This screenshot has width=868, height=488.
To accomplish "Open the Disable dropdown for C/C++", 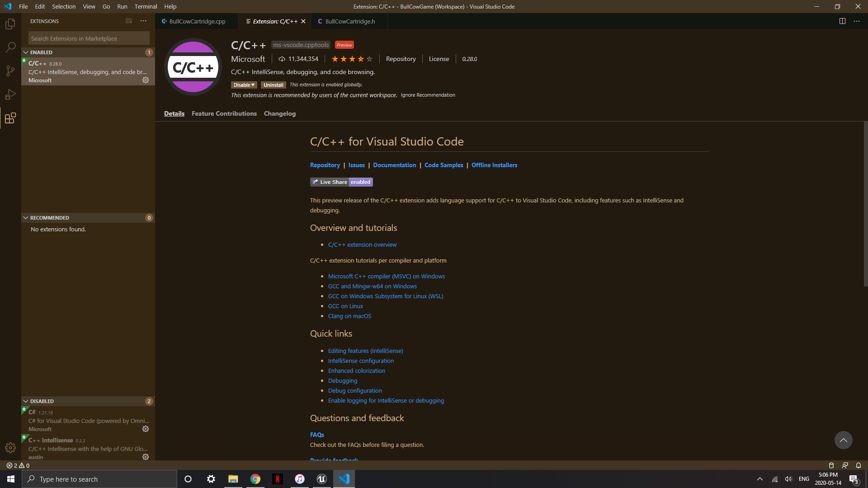I will [x=244, y=84].
